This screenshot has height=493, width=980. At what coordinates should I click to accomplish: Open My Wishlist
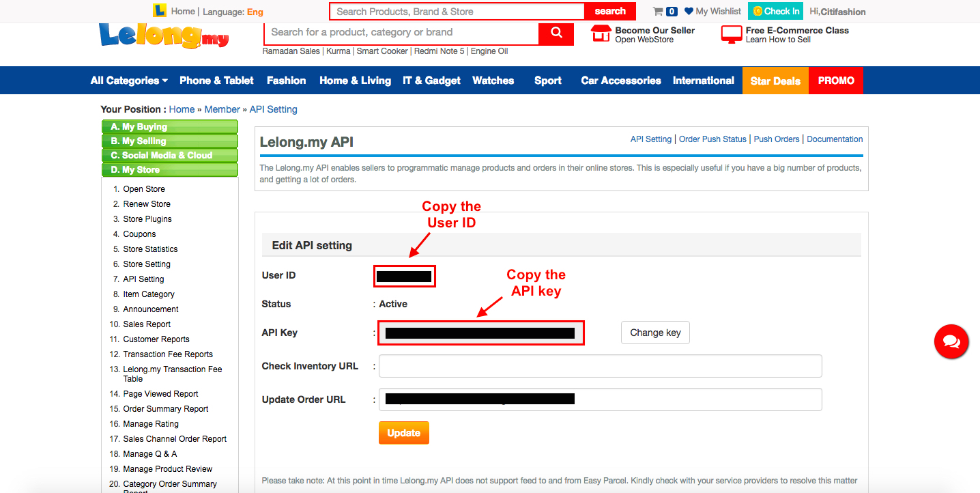click(x=718, y=12)
